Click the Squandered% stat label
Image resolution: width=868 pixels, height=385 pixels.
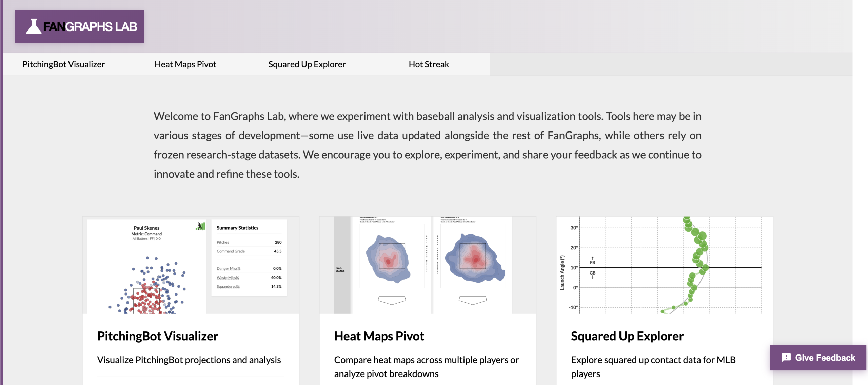pyautogui.click(x=228, y=287)
